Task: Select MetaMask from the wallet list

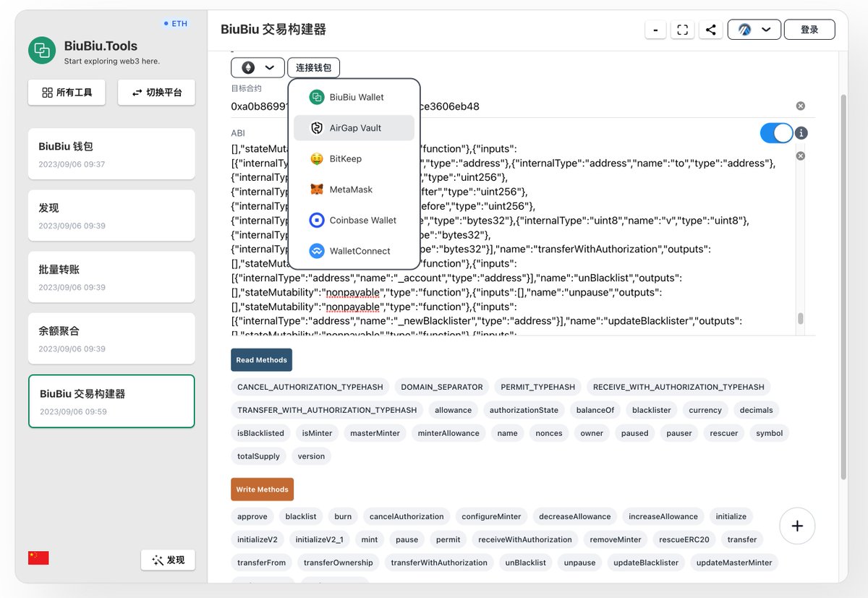Action: (354, 189)
